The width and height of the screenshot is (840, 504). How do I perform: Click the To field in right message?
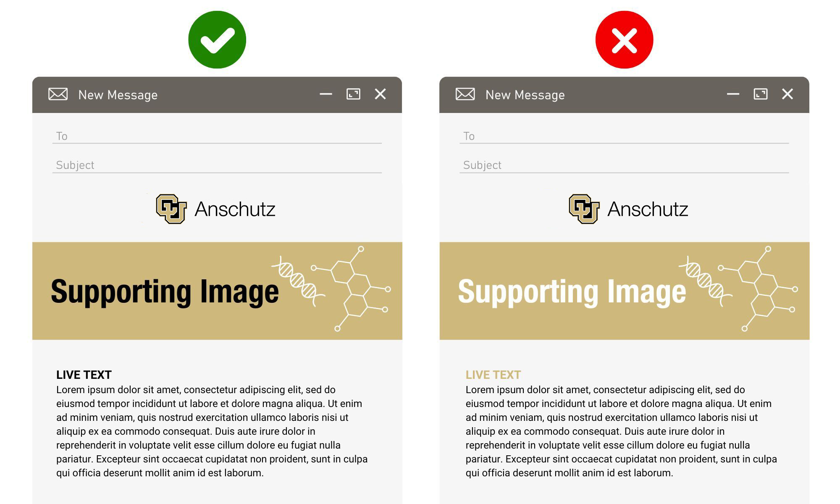click(x=624, y=136)
